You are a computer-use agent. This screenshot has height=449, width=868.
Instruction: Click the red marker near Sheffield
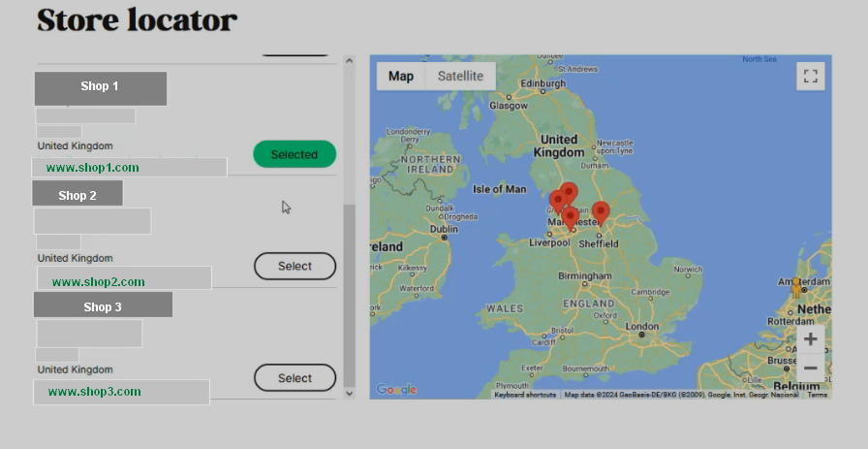point(601,214)
